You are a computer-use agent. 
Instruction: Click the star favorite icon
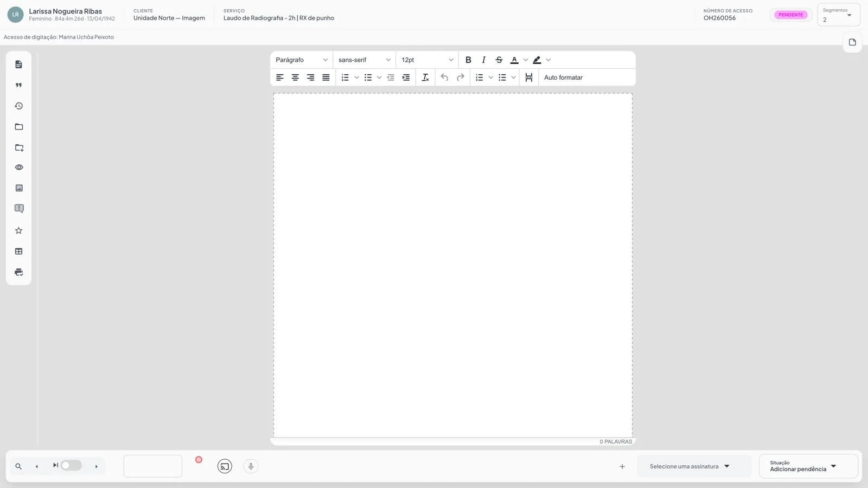coord(18,230)
